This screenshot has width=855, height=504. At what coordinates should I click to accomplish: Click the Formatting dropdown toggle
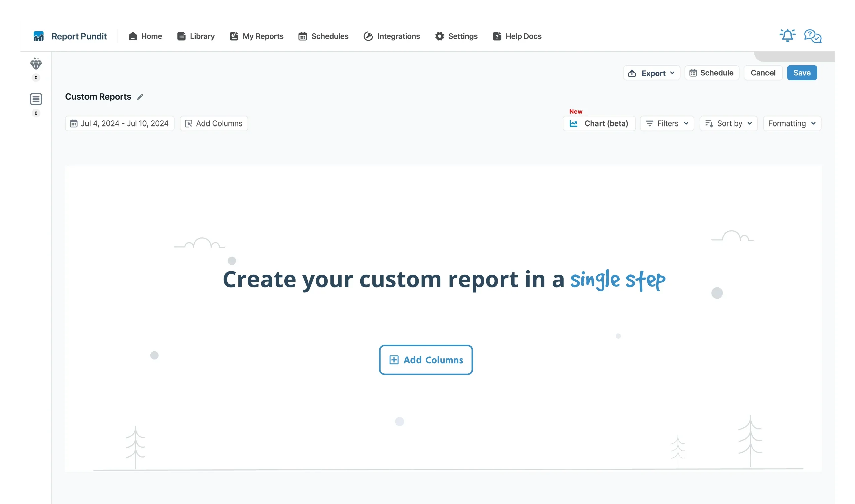click(x=791, y=123)
